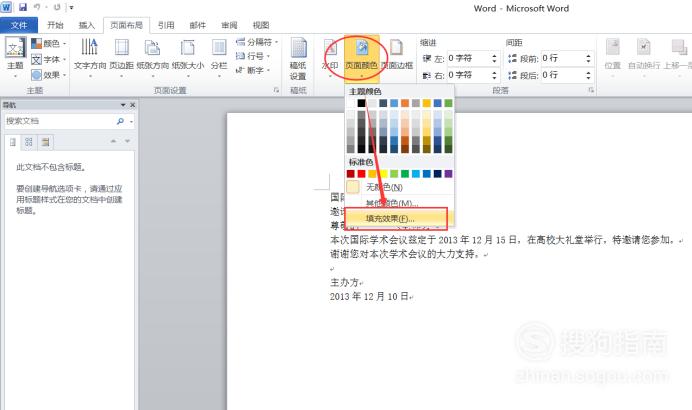
Task: Click the Page Color (页面颜色) button
Action: pyautogui.click(x=361, y=57)
